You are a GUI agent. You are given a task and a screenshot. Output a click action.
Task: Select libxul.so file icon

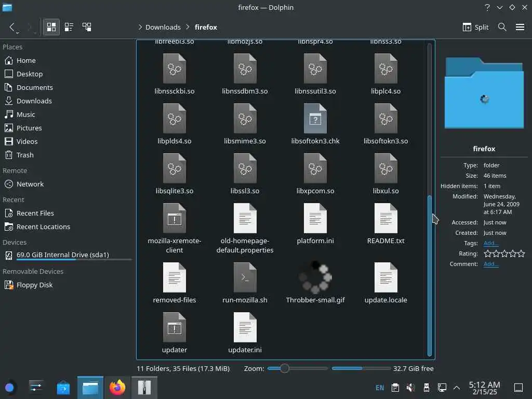point(386,168)
